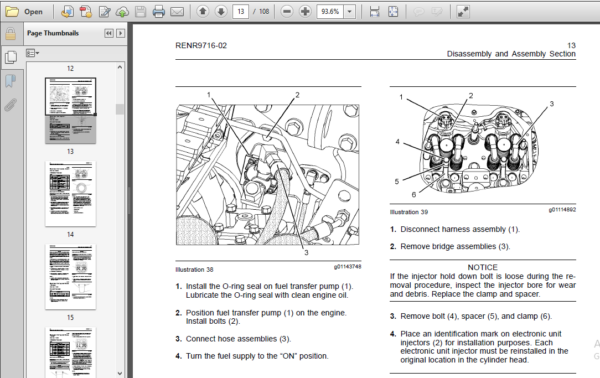Viewport: 600px width, 378px height.
Task: Click the Page Thumbnails panel title
Action: tap(53, 33)
